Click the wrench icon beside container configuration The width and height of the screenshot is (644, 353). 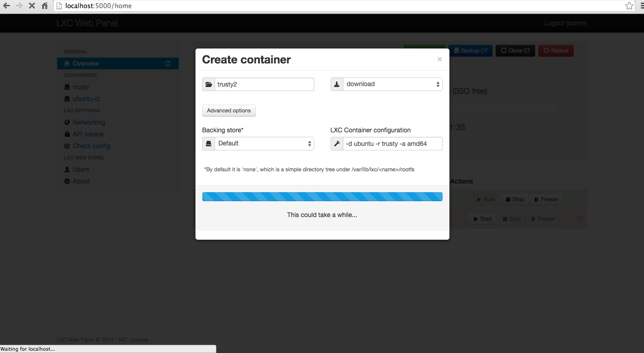337,144
